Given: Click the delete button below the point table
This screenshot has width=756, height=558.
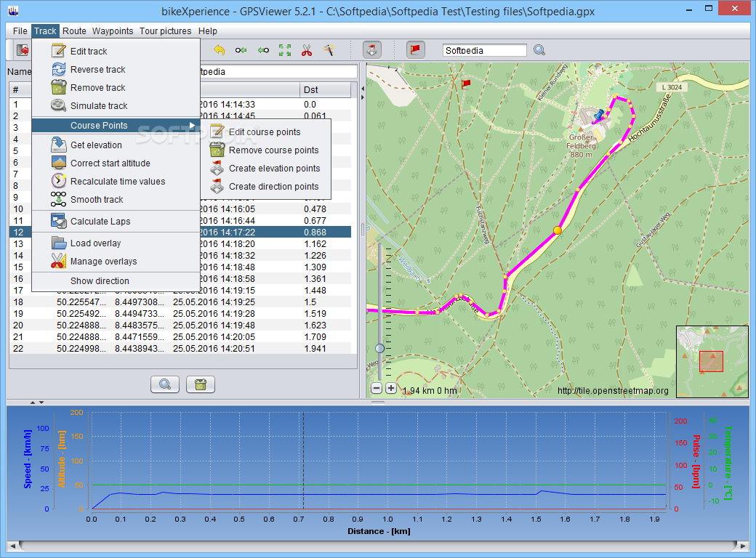Looking at the screenshot, I should [x=201, y=384].
